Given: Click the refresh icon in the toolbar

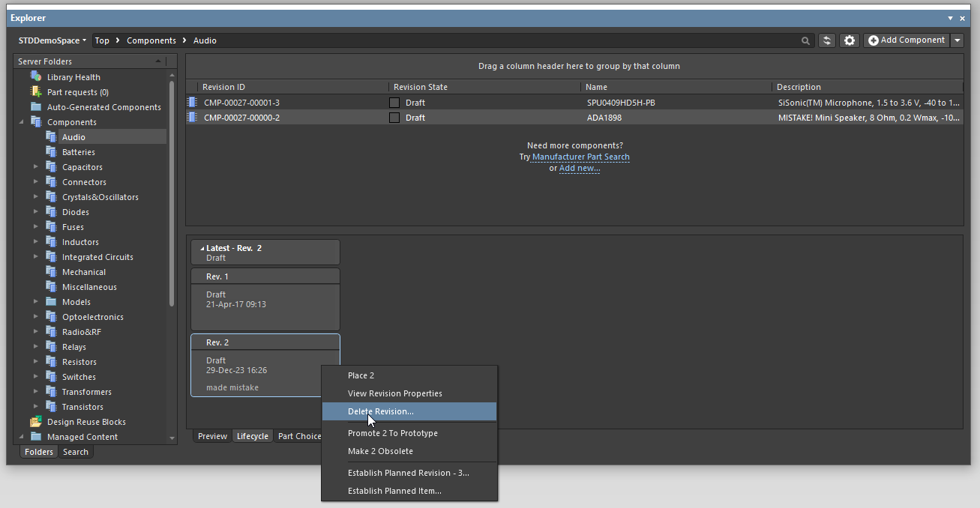Looking at the screenshot, I should pos(827,40).
